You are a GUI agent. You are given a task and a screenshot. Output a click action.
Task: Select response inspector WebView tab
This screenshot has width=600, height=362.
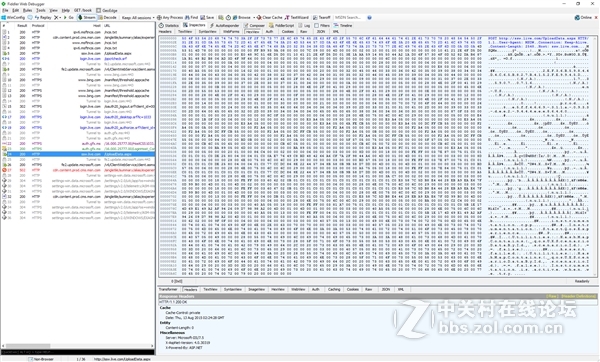pos(298,289)
